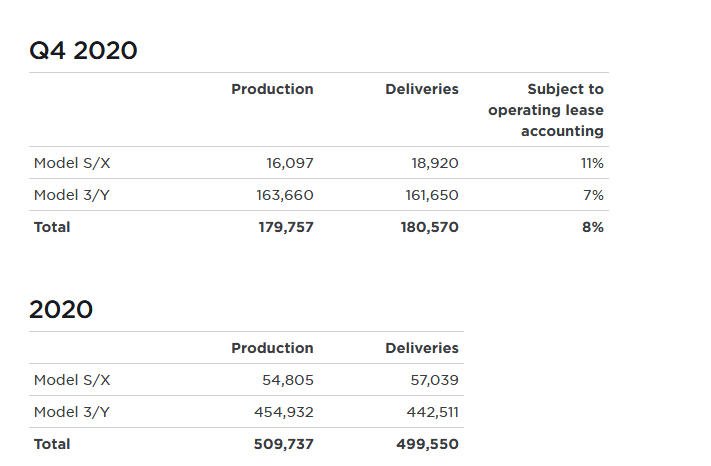The height and width of the screenshot is (466, 711).
Task: Click the "Q4 2020" heading
Action: click(x=83, y=50)
